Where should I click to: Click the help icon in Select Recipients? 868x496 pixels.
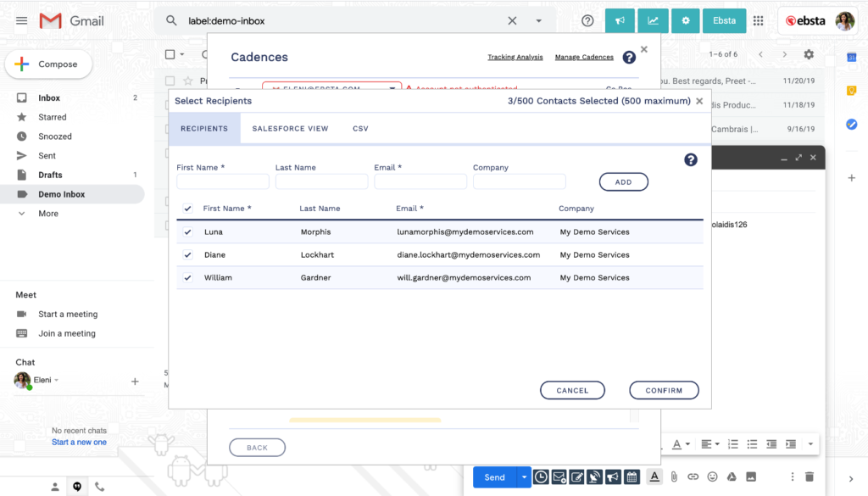click(691, 159)
